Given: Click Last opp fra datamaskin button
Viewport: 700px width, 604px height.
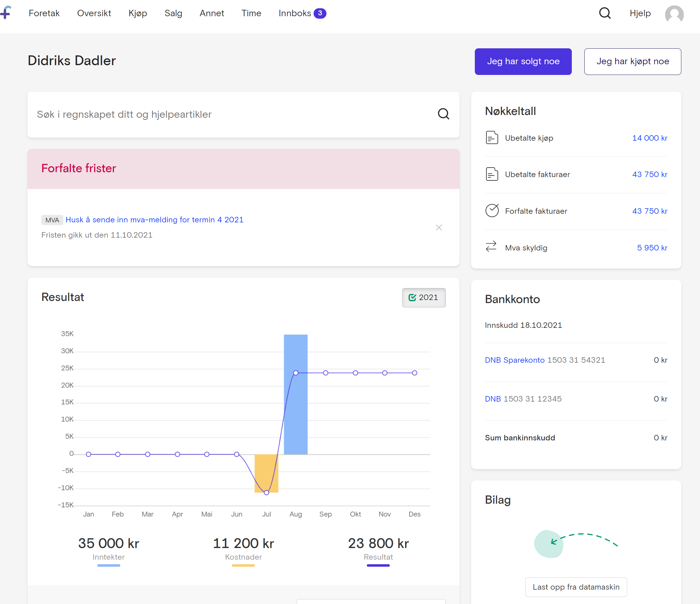Looking at the screenshot, I should coord(576,587).
